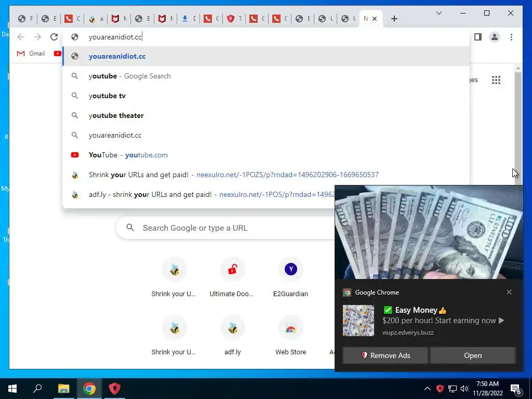Expand the system tray hidden icons chevron
532x399 pixels.
click(428, 389)
